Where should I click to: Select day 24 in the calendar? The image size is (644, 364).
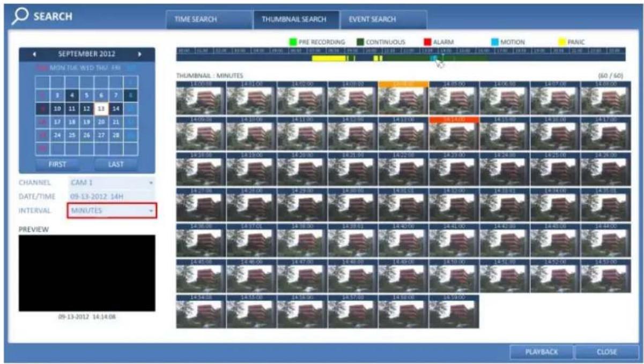point(57,135)
